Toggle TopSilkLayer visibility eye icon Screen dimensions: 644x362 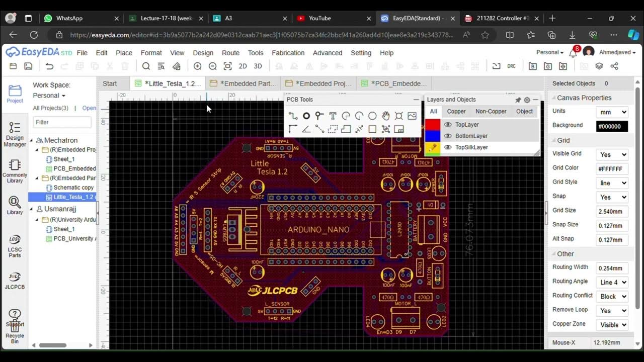447,147
